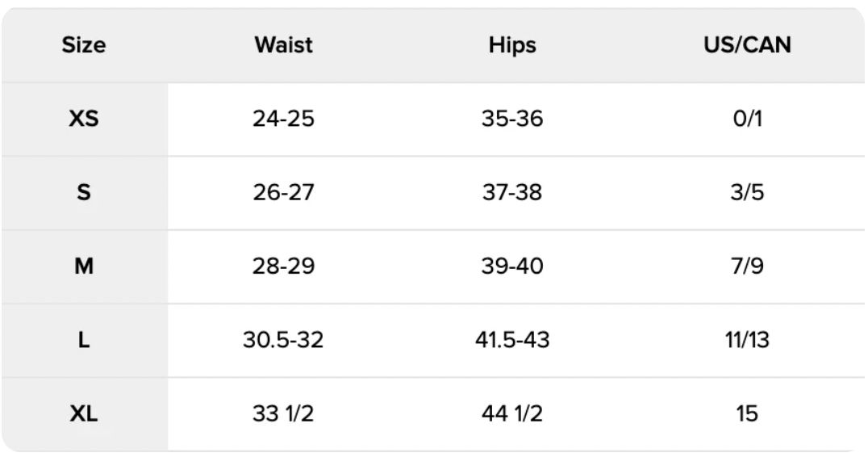Select the 33 1/2 waist cell
This screenshot has height=457, width=868.
pyautogui.click(x=282, y=415)
